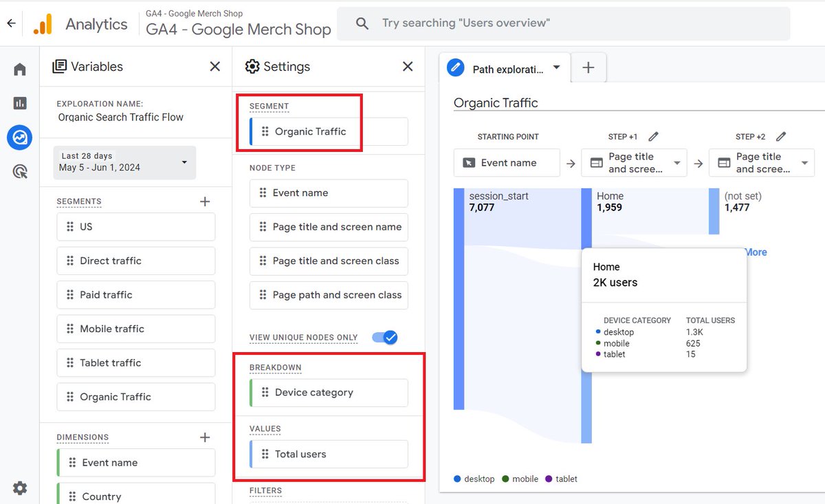This screenshot has width=825, height=504.
Task: Click drag handle of Paid traffic segment
Action: tap(69, 294)
